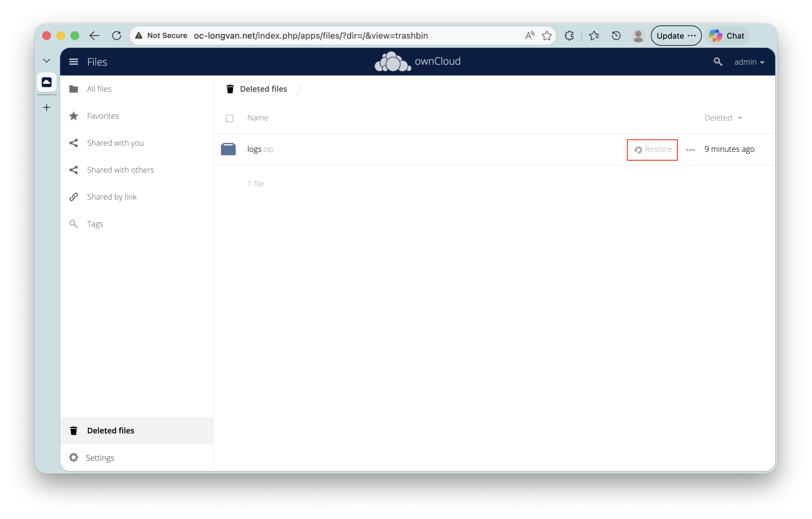Bookmark page with the star icon
Image resolution: width=812 pixels, height=519 pixels.
tap(547, 36)
